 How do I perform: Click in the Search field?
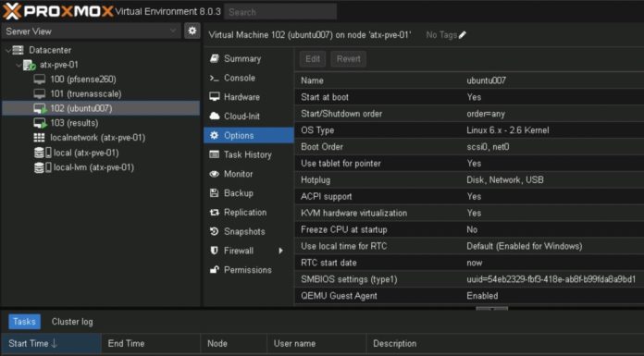pos(280,12)
